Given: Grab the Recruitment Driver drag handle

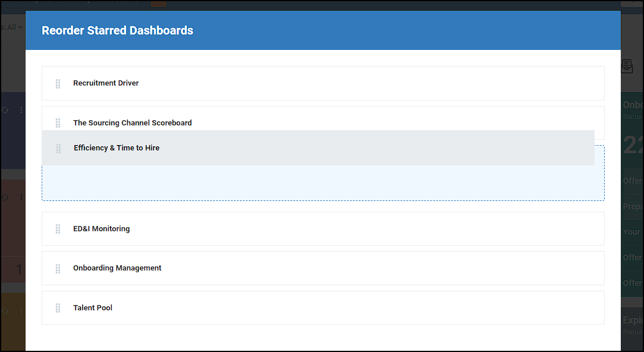Looking at the screenshot, I should pos(58,83).
